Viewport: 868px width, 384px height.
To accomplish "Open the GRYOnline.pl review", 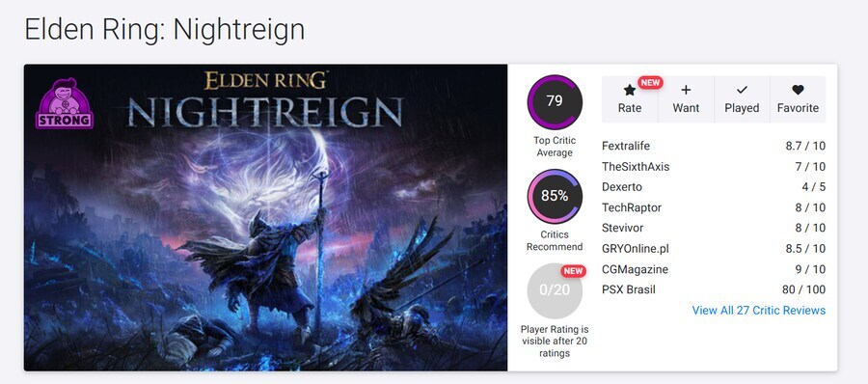I will tap(714, 249).
